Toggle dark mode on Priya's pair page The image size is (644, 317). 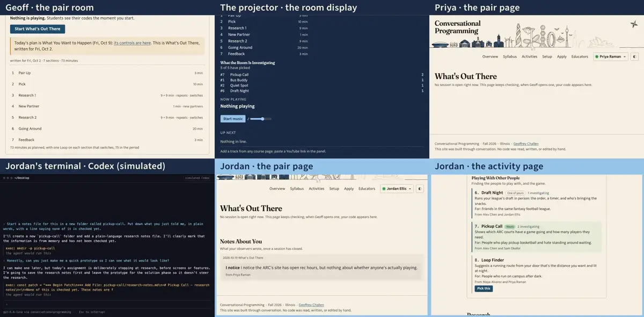pos(635,56)
